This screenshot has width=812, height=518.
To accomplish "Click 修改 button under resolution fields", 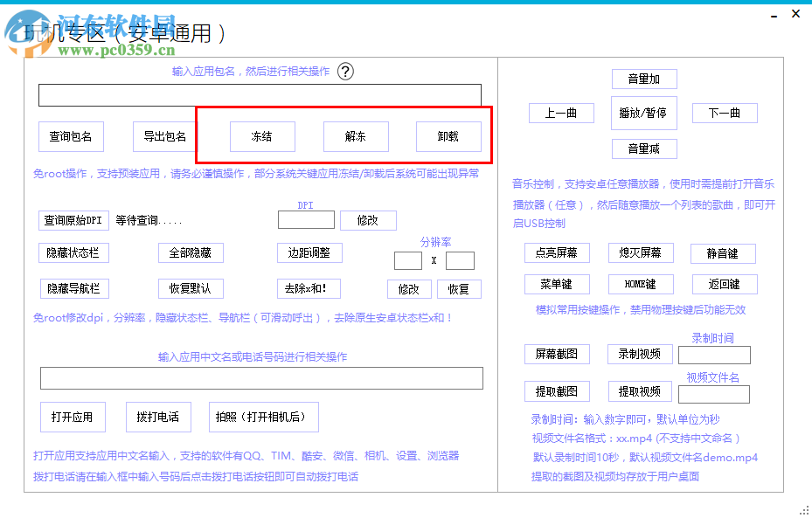I will pyautogui.click(x=409, y=289).
